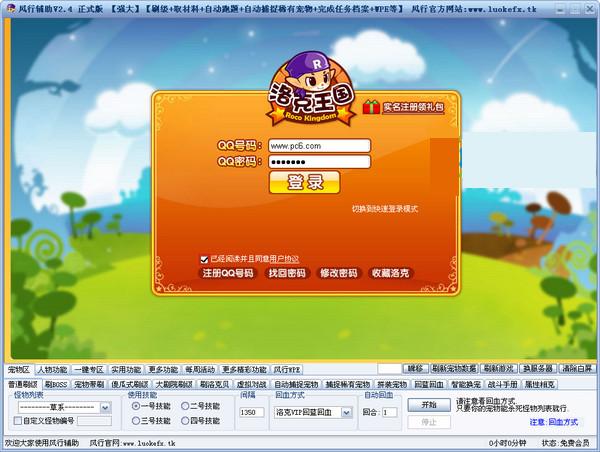Image resolution: width=600 pixels, height=452 pixels.
Task: Select the 捕捉稀有宠物 sub-tab
Action: (x=347, y=385)
